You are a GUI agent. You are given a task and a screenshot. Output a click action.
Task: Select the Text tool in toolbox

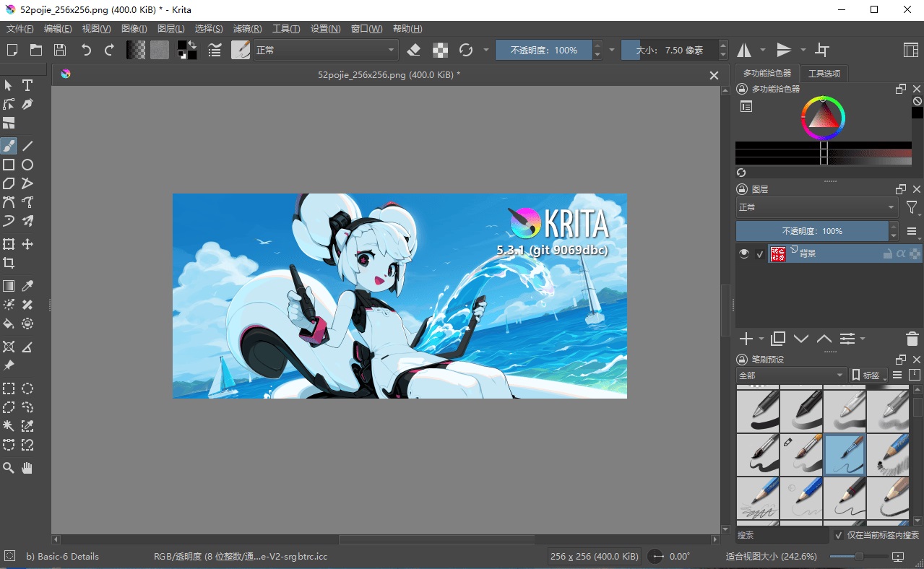pos(27,85)
